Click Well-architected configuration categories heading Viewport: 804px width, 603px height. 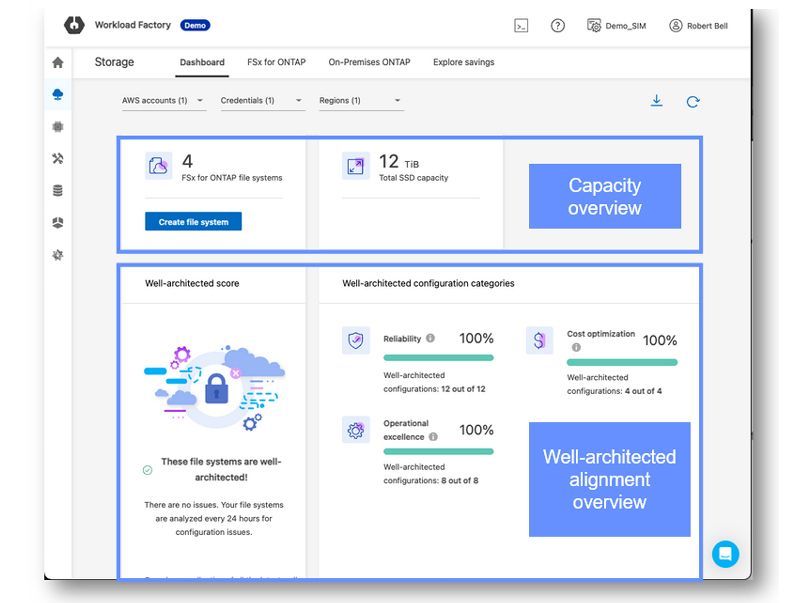pos(428,283)
